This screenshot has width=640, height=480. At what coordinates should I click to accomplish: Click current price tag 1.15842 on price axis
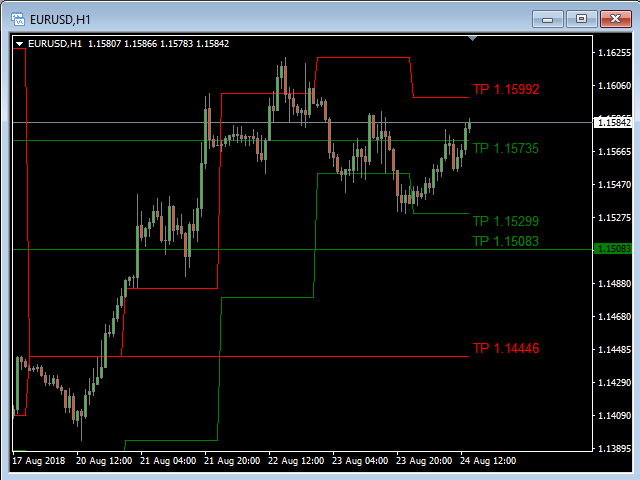click(x=612, y=122)
